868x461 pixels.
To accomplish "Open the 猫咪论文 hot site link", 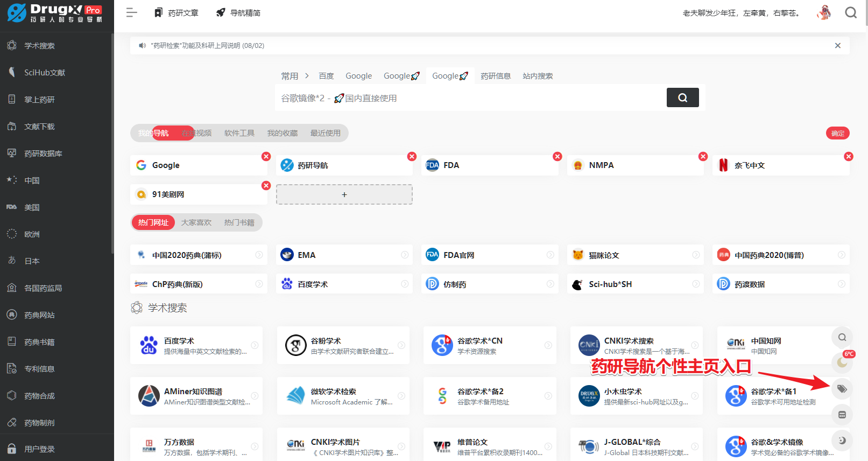I will (636, 255).
